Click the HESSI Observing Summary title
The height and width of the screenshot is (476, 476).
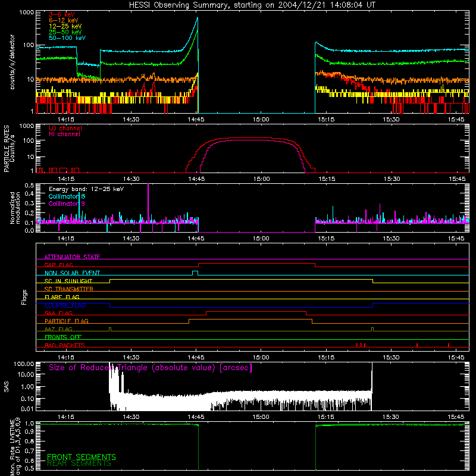point(252,5)
